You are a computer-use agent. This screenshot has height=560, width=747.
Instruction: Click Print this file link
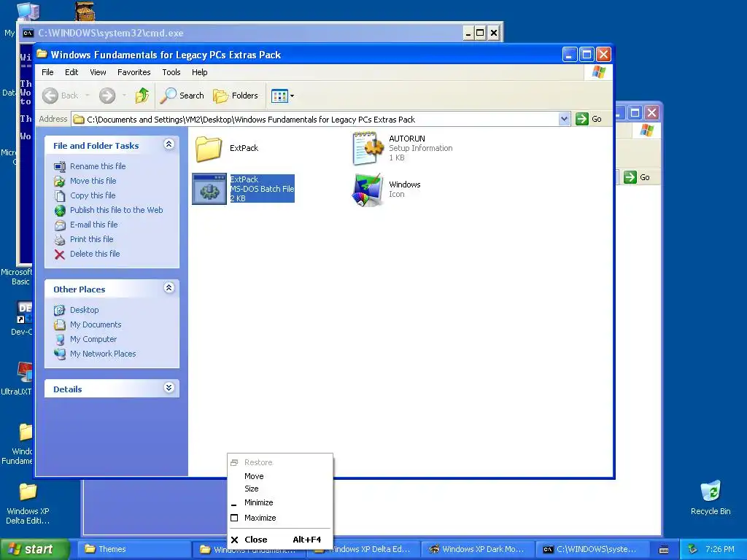tap(91, 239)
